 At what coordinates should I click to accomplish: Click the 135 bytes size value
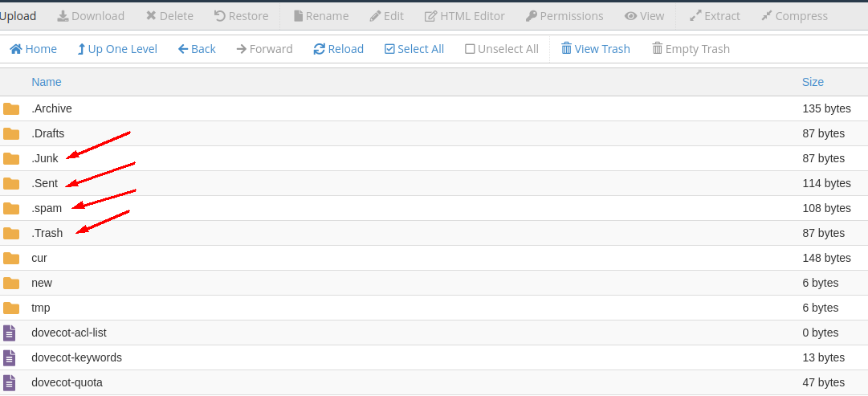(x=826, y=108)
